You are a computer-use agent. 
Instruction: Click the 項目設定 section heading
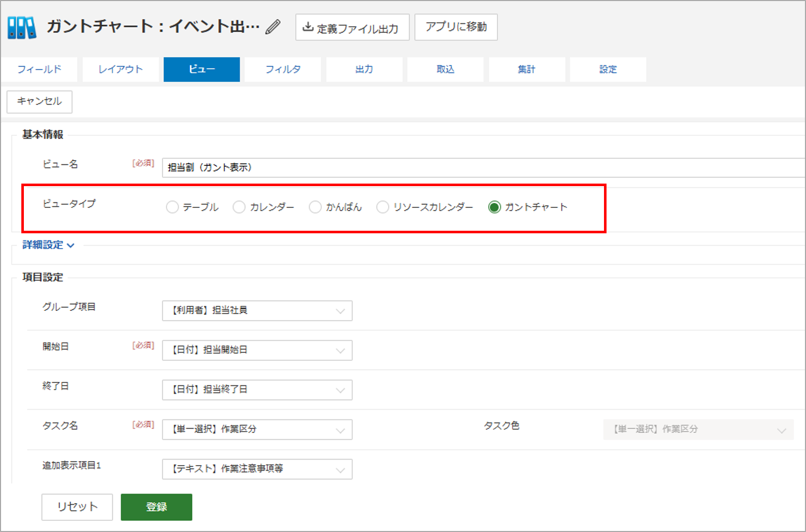point(43,277)
